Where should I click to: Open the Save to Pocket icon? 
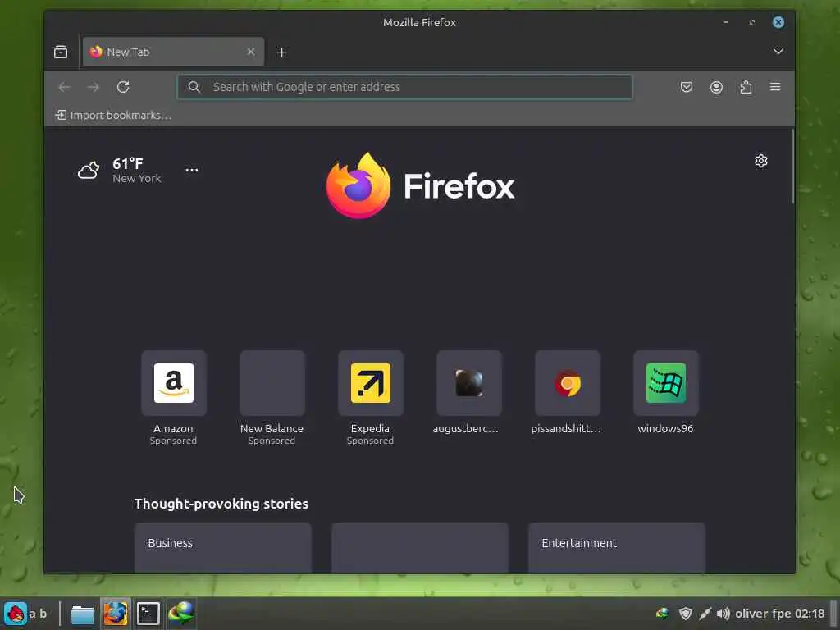click(687, 87)
